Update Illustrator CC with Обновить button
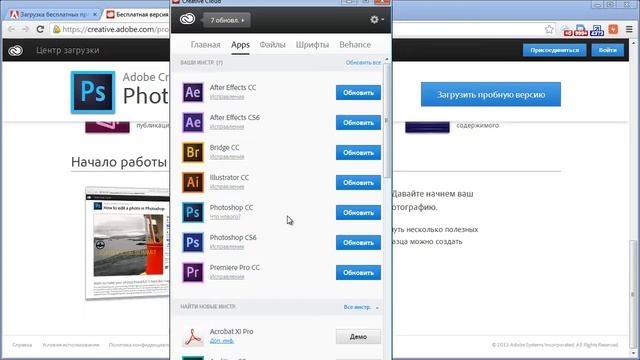Viewport: 640px width, 360px height. point(358,182)
